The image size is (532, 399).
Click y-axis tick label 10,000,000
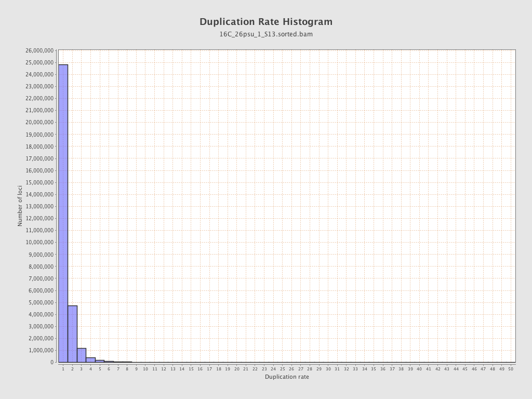coord(39,242)
